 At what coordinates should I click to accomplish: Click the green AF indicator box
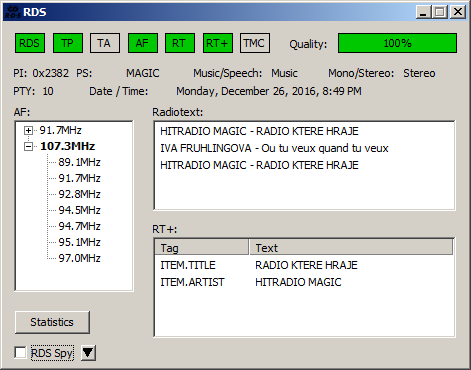coord(143,43)
